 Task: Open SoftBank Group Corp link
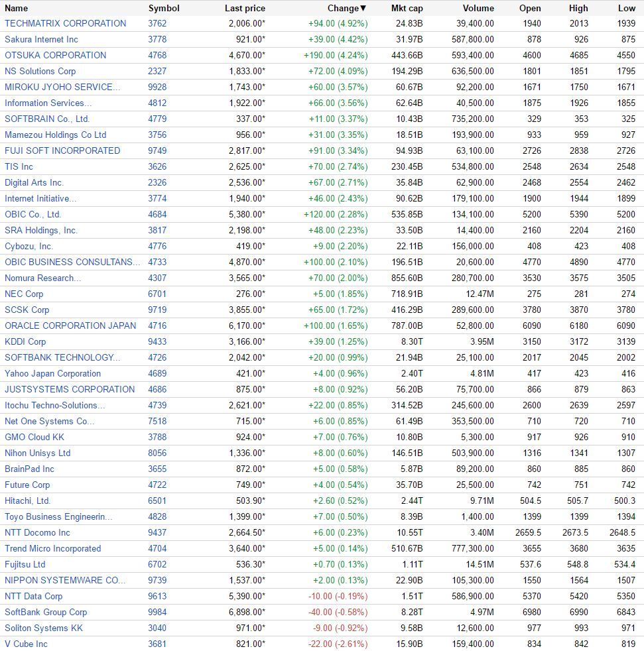pos(46,613)
